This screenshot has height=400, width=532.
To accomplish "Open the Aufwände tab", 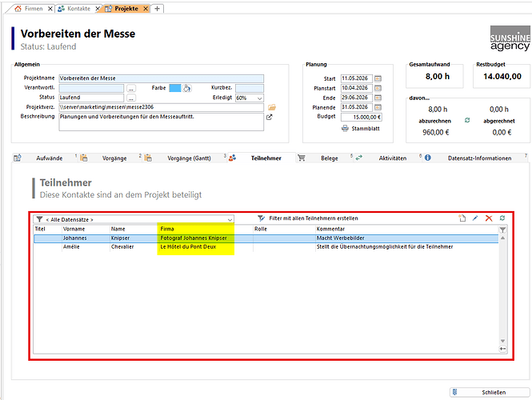I will (x=49, y=158).
